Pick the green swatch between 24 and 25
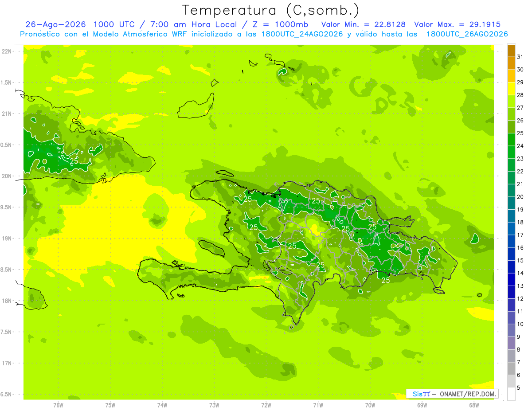This screenshot has width=532, height=411. point(511,140)
